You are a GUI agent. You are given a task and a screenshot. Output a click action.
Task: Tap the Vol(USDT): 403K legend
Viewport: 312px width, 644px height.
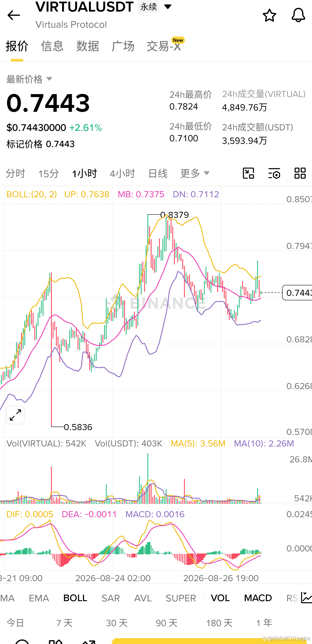[128, 443]
